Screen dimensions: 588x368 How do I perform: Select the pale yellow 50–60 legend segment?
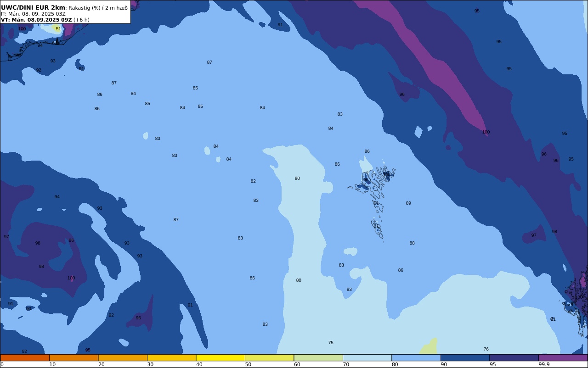(269, 357)
